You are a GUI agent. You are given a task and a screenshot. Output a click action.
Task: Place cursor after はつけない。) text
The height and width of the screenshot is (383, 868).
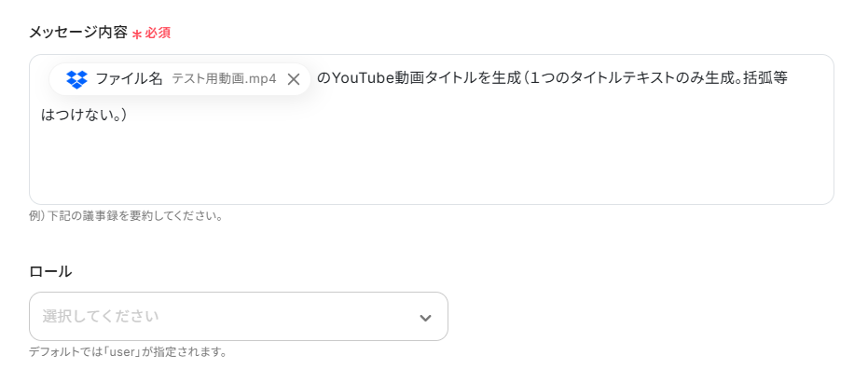(129, 116)
